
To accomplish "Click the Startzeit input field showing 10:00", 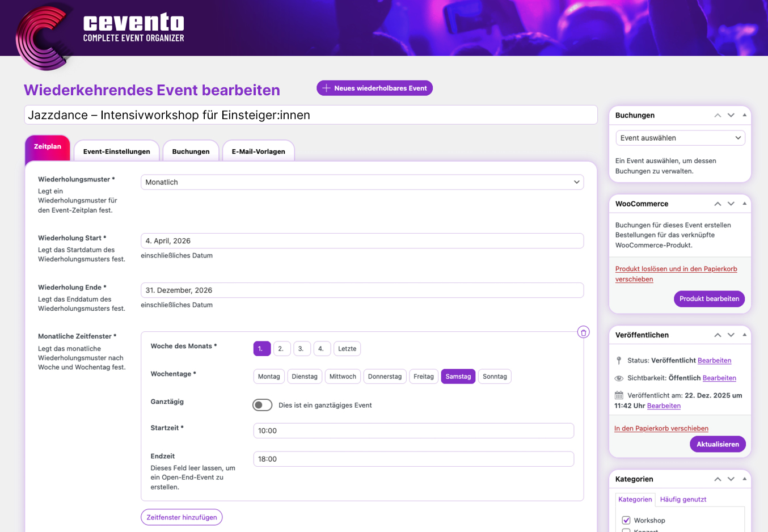I will (x=413, y=430).
